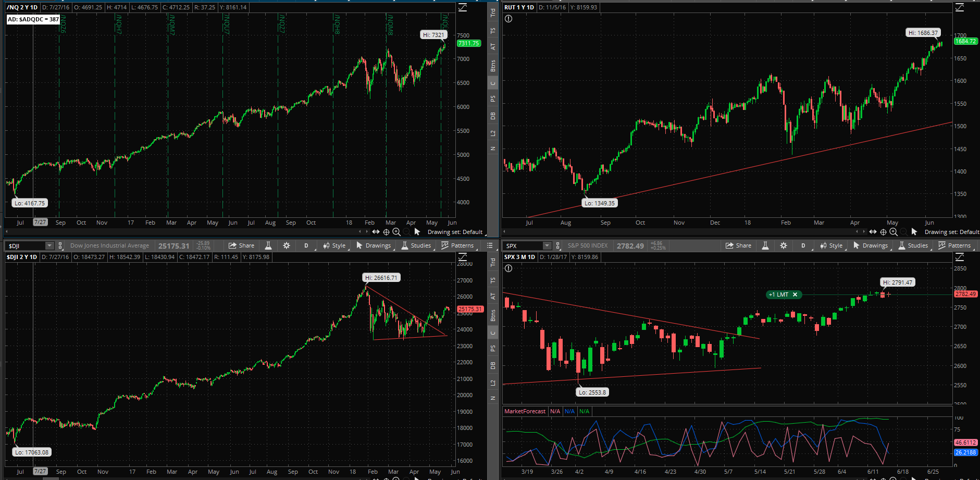Toggle the N sidebar tab beside /NQ chart
Image resolution: width=980 pixels, height=480 pixels.
point(493,149)
